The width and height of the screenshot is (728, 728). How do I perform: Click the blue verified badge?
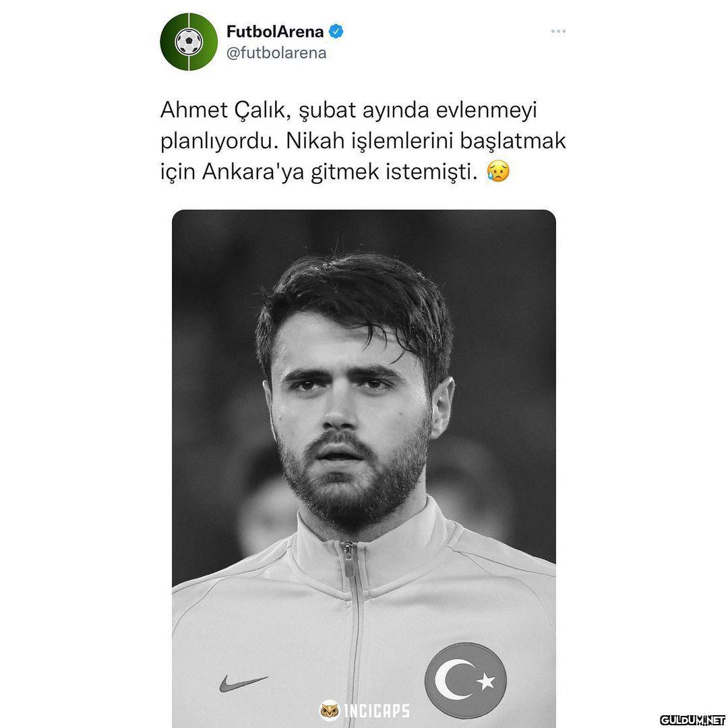[x=336, y=32]
